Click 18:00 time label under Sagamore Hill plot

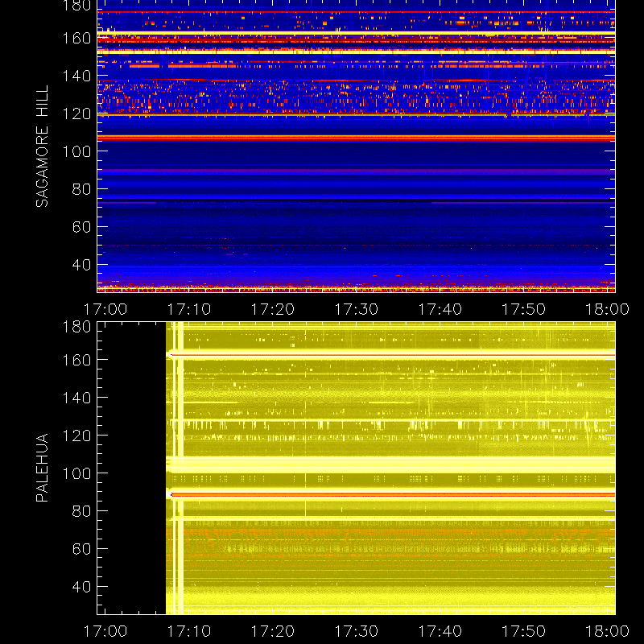(608, 309)
